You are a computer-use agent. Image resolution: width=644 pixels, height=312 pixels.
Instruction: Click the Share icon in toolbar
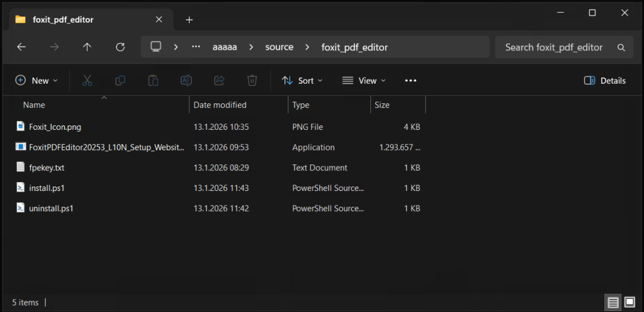pos(219,81)
